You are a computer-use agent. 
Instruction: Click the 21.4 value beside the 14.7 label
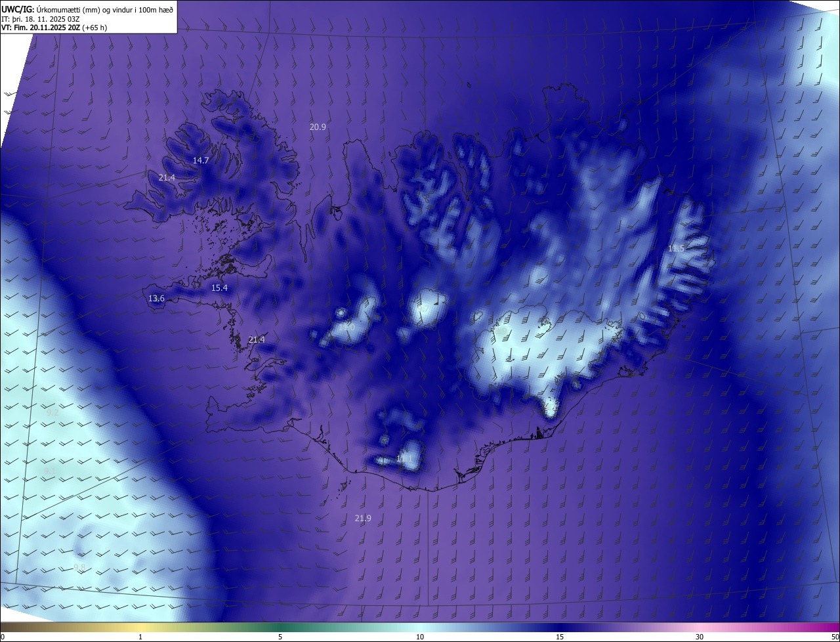[167, 177]
